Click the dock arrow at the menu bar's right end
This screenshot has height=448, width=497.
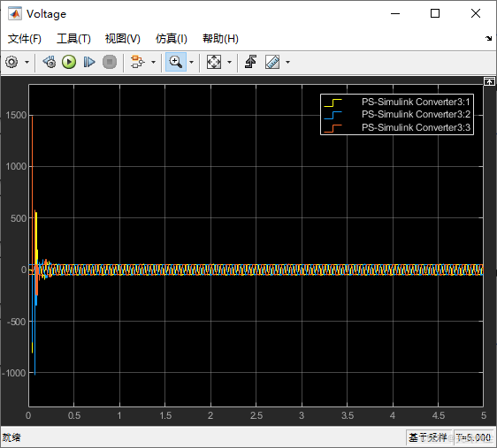pos(488,39)
